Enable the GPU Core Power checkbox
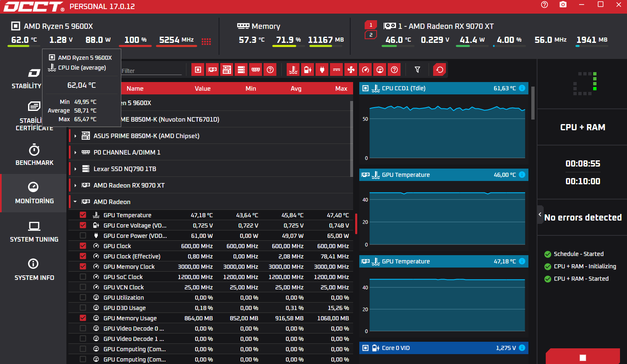This screenshot has width=627, height=364. [83, 235]
